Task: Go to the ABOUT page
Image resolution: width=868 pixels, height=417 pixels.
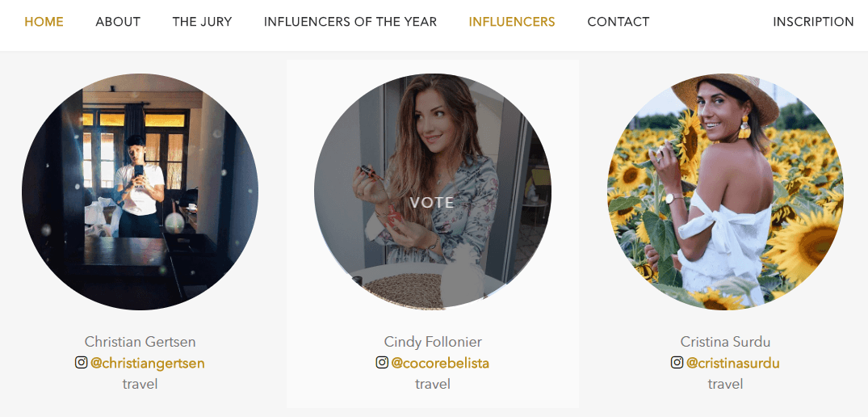Action: [x=118, y=22]
